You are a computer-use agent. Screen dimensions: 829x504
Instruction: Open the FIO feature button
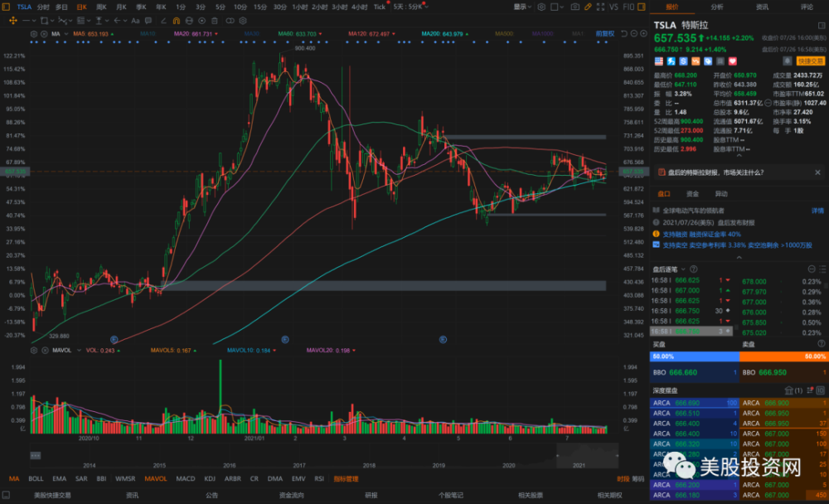(x=628, y=7)
